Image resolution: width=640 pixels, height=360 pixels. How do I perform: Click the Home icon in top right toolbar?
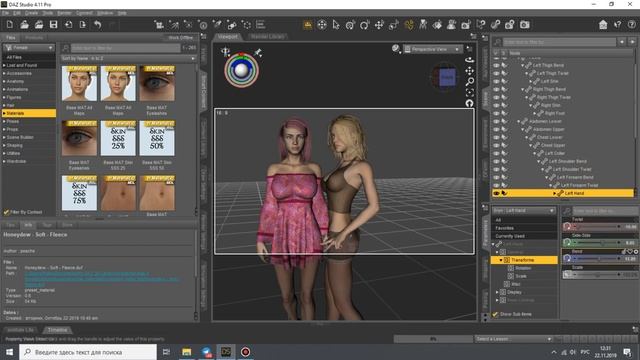point(603,25)
